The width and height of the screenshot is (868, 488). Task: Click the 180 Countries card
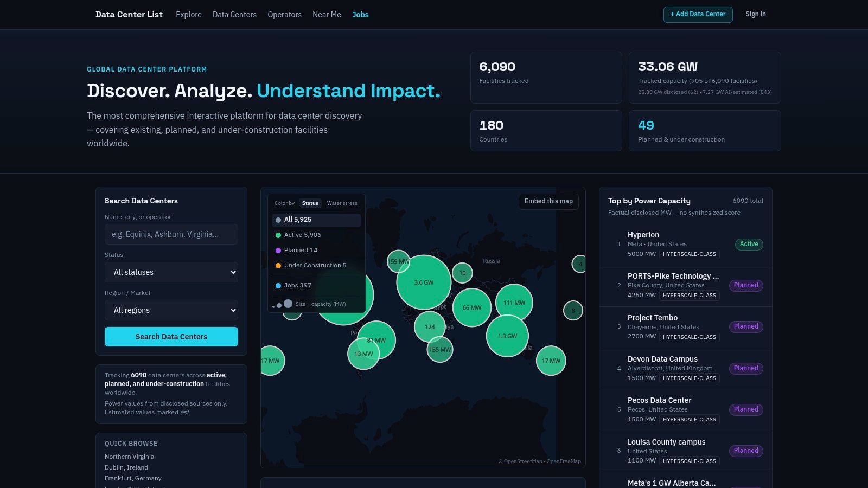pyautogui.click(x=546, y=131)
